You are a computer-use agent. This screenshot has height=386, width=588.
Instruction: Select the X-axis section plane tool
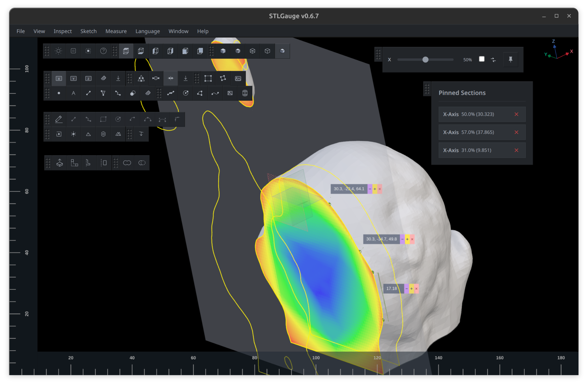[59, 78]
